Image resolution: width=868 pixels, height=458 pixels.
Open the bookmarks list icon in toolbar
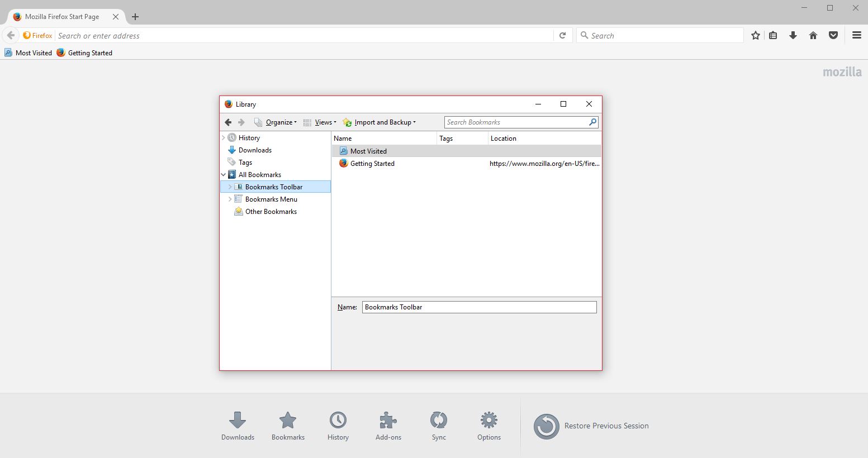point(773,35)
